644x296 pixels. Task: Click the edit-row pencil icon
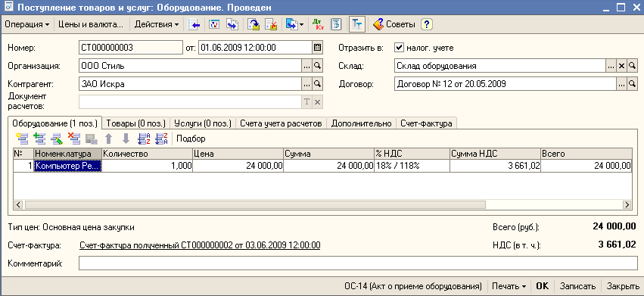point(57,139)
